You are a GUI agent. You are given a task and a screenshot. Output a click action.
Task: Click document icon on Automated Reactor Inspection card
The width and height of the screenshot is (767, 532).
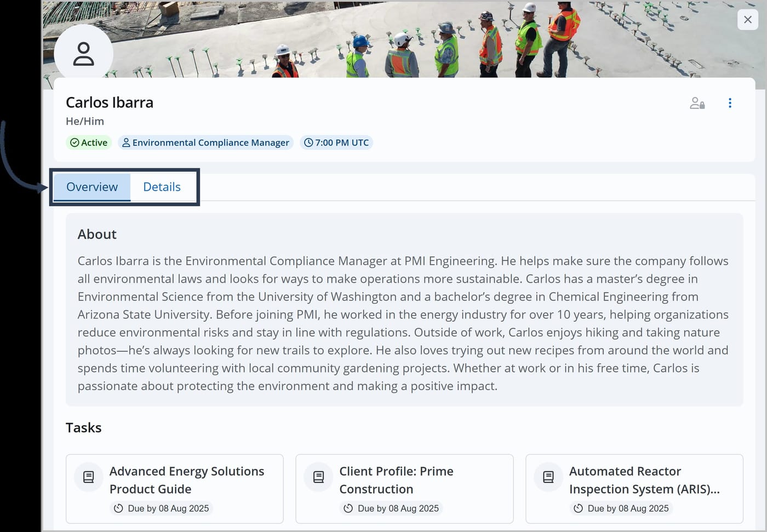pyautogui.click(x=548, y=477)
